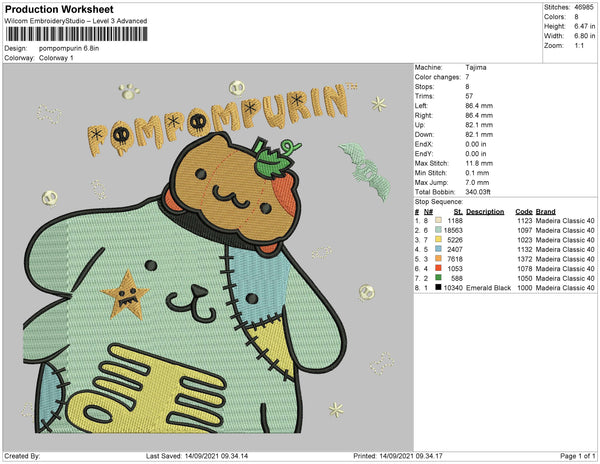The height and width of the screenshot is (464, 600).
Task: Click the Zoom value '1:1'
Action: [x=579, y=46]
